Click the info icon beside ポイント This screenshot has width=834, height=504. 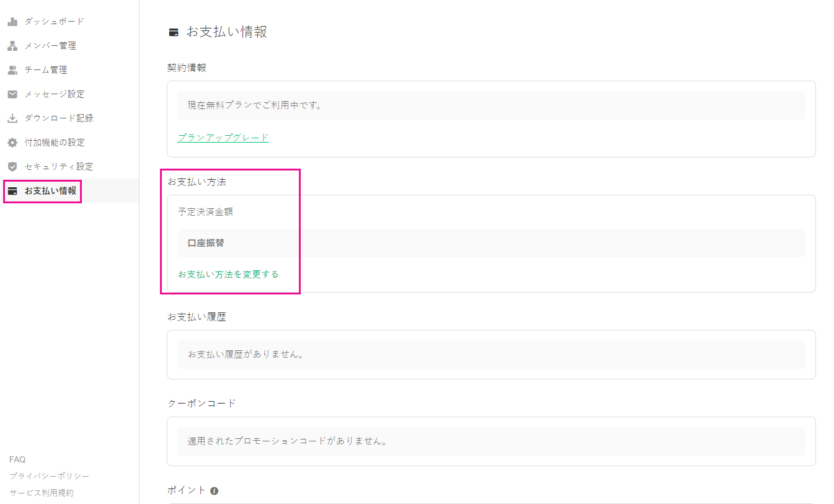214,491
